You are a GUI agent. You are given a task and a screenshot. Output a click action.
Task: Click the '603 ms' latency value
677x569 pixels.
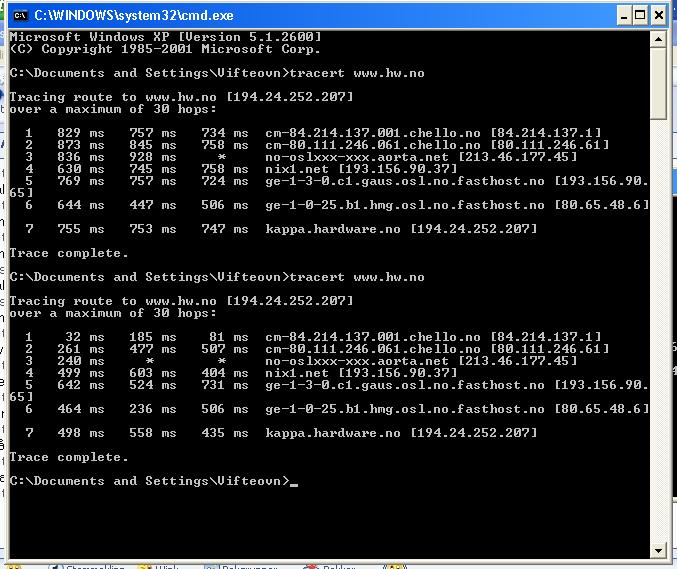point(153,373)
